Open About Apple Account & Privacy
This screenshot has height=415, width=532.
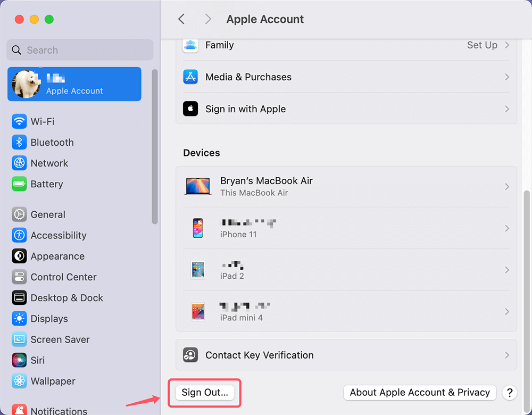tap(420, 393)
